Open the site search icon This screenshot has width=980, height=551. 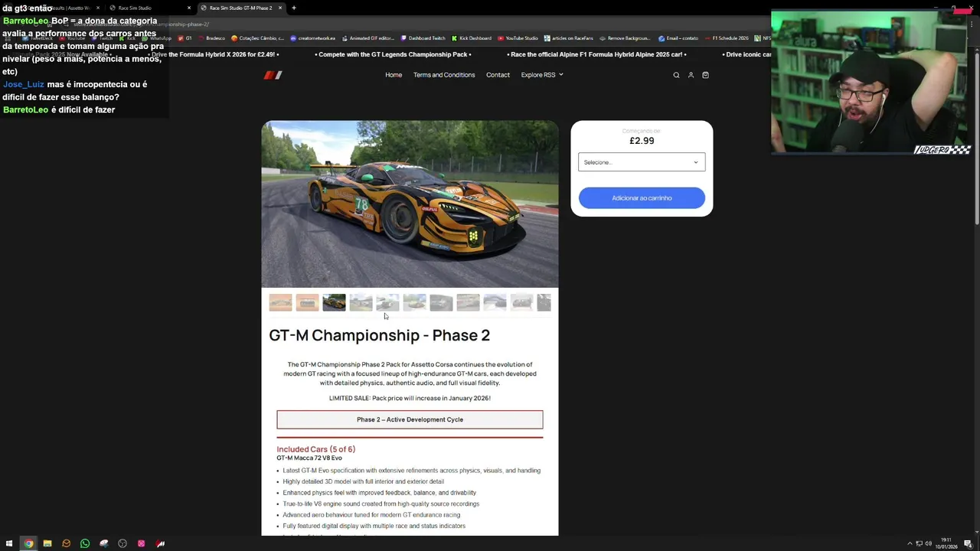[x=676, y=75]
